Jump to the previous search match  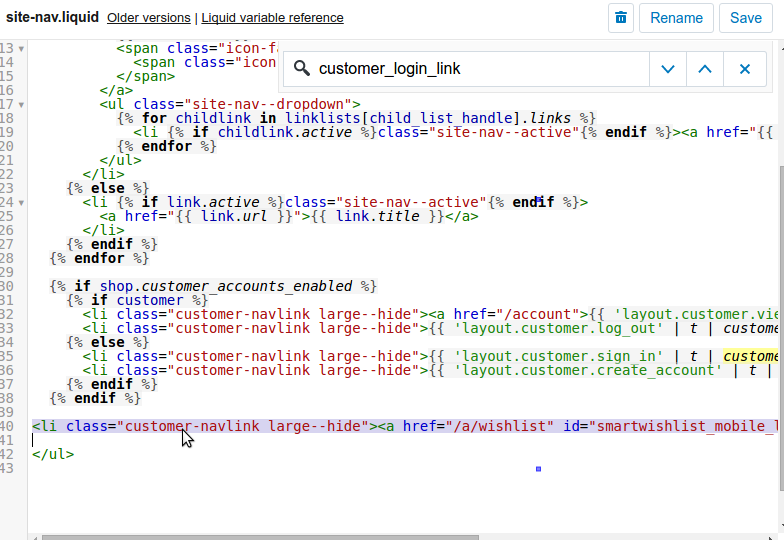704,69
